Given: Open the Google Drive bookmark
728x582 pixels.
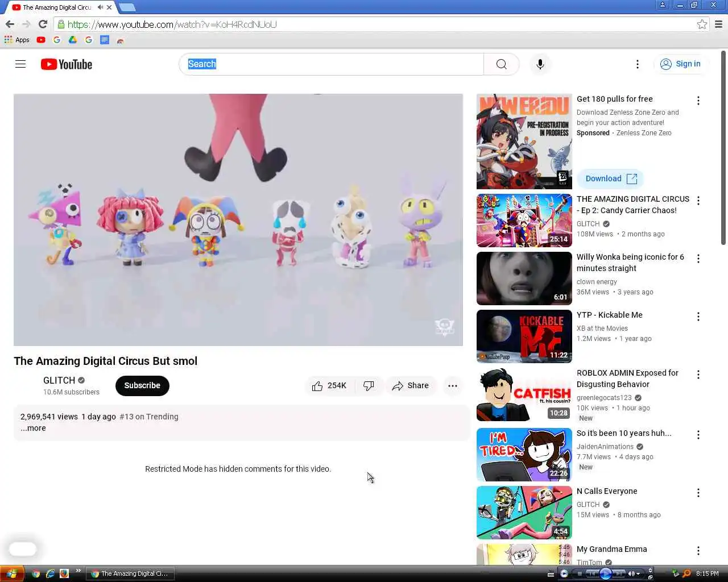Looking at the screenshot, I should (x=73, y=40).
